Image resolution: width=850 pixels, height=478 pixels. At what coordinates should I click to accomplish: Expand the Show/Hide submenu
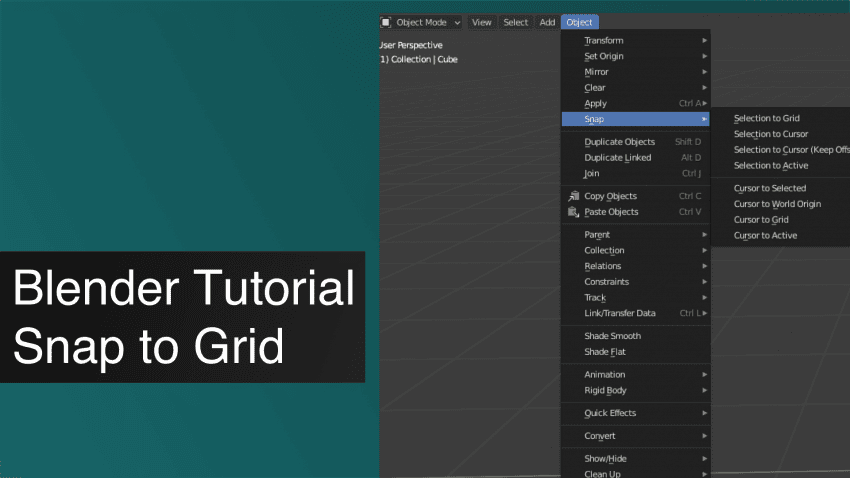click(635, 458)
